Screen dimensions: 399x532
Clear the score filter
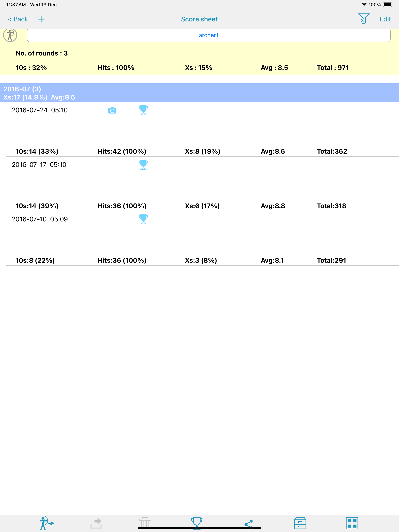363,19
